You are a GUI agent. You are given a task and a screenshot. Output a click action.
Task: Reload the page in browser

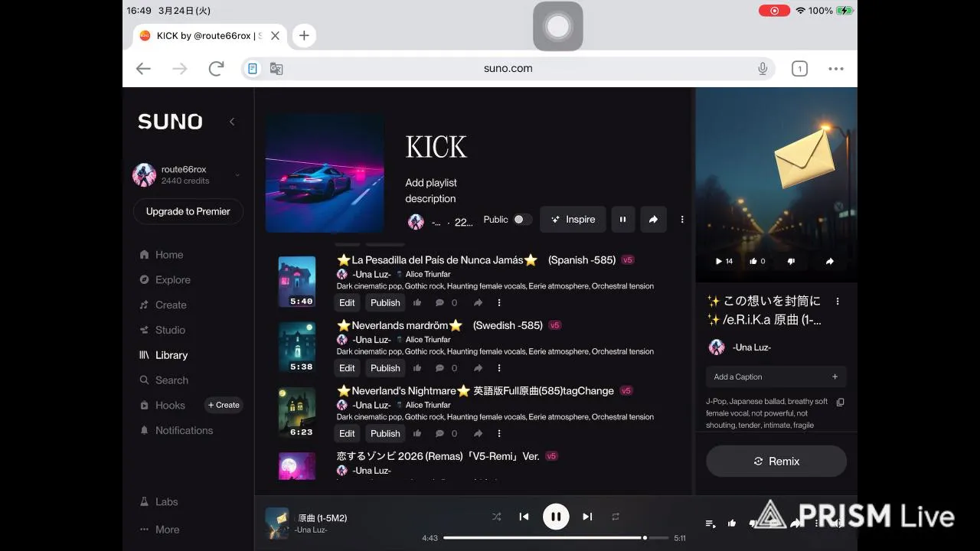[216, 68]
